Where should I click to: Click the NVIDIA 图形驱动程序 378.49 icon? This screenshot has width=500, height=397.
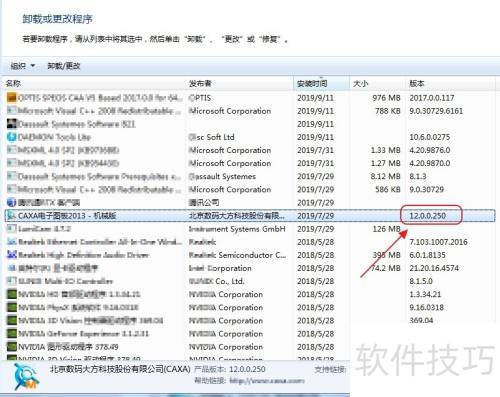12,347
